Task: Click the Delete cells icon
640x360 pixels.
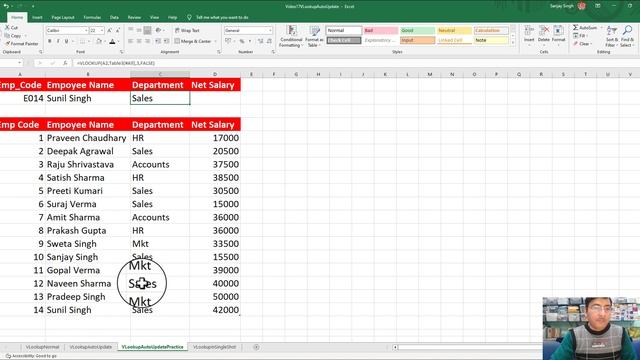Action: 544,34
